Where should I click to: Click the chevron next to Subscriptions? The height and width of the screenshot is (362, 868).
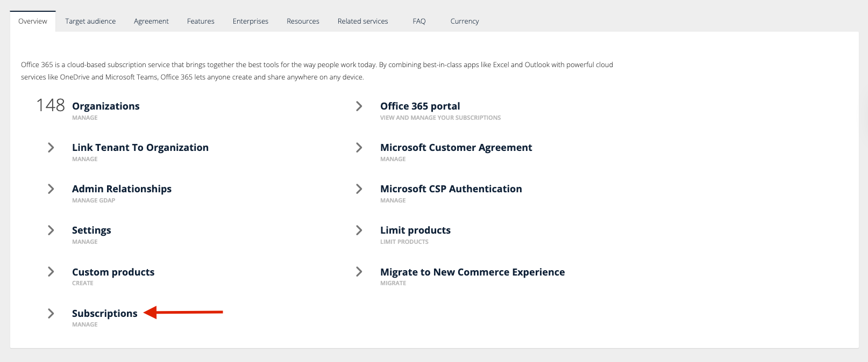click(x=51, y=314)
